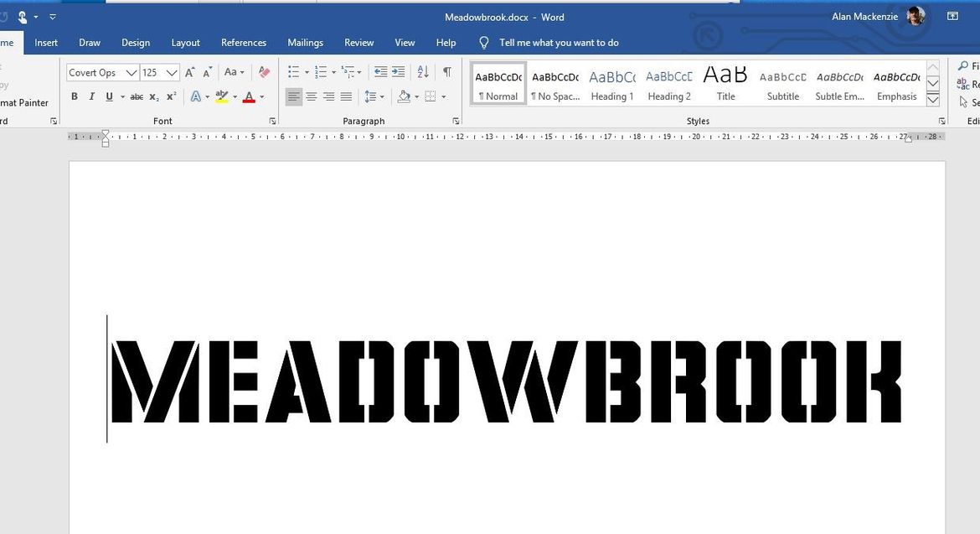980x534 pixels.
Task: Show paragraph marks with pilcrow icon
Action: (x=447, y=72)
